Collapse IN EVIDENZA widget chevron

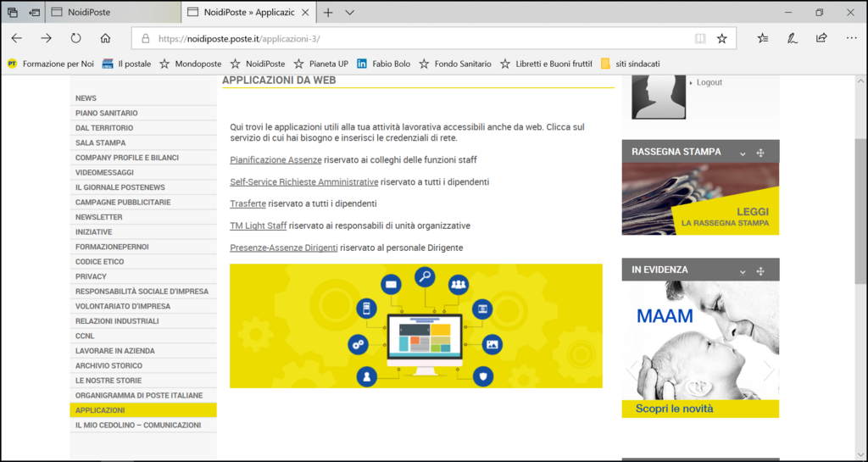(x=743, y=270)
